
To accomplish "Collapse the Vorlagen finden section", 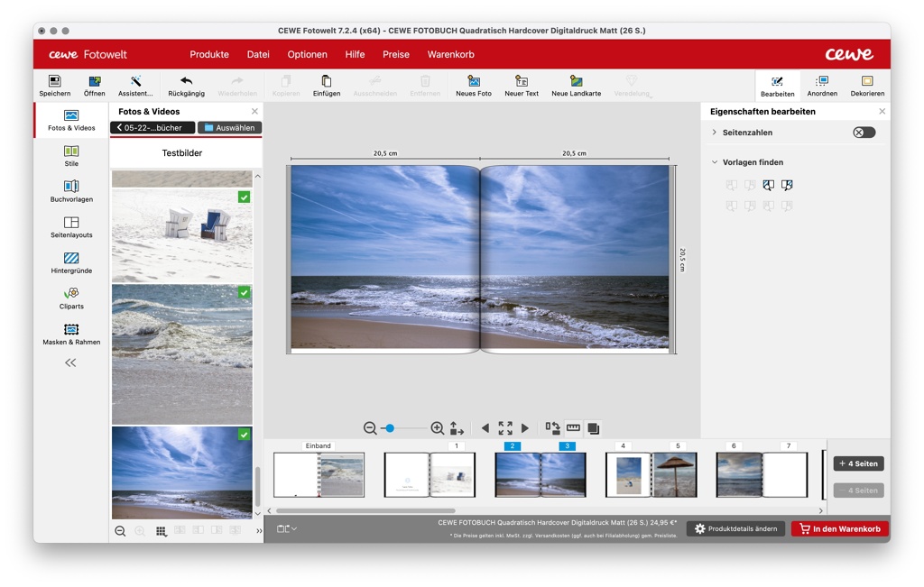I will pos(715,162).
